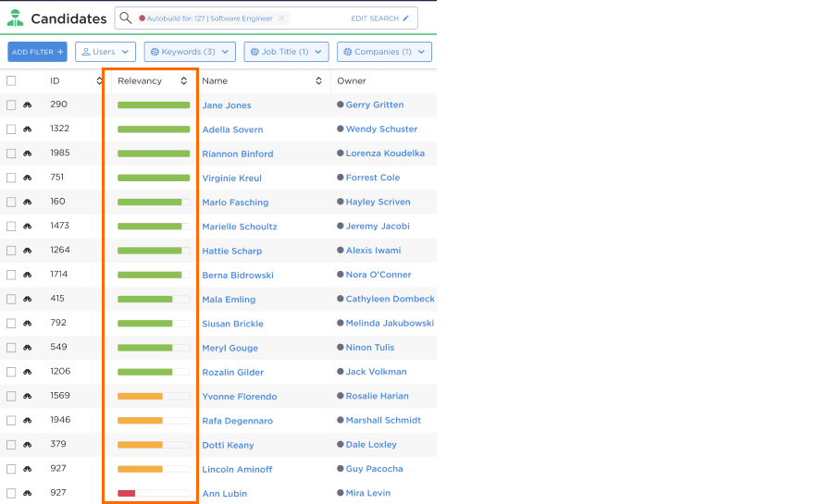Click the red relevancy bar for Ann Lubin
The height and width of the screenshot is (504, 831).
pyautogui.click(x=127, y=494)
